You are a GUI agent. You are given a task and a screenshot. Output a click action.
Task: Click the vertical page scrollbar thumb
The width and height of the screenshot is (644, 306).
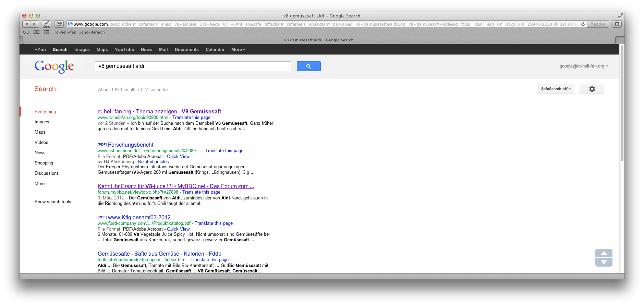coord(622,103)
